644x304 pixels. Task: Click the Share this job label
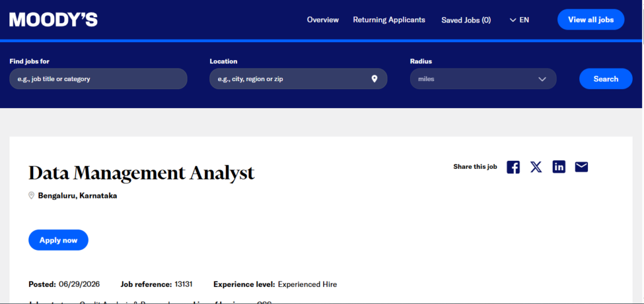pos(475,166)
